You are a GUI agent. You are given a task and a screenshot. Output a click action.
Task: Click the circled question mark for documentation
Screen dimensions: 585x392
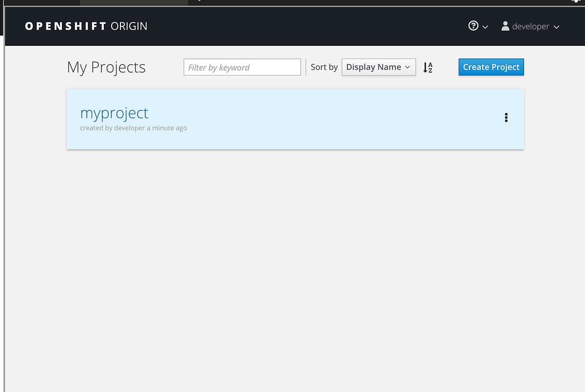472,26
